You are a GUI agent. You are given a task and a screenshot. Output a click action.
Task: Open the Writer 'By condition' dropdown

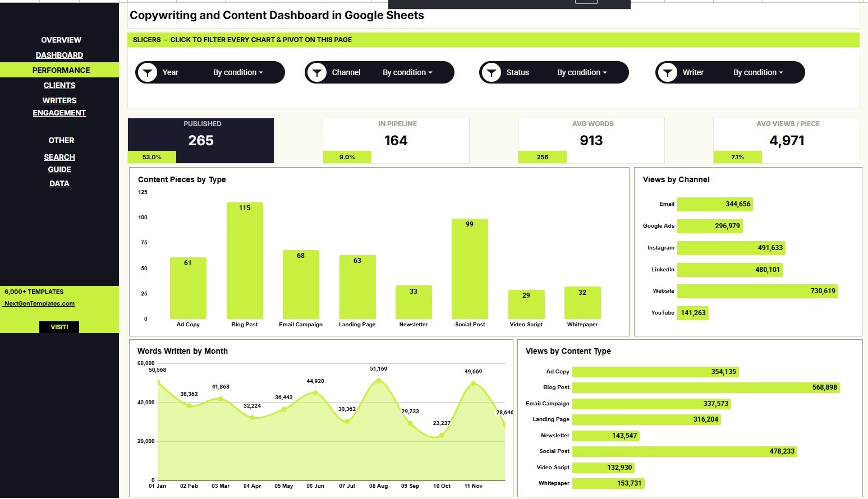click(x=758, y=72)
